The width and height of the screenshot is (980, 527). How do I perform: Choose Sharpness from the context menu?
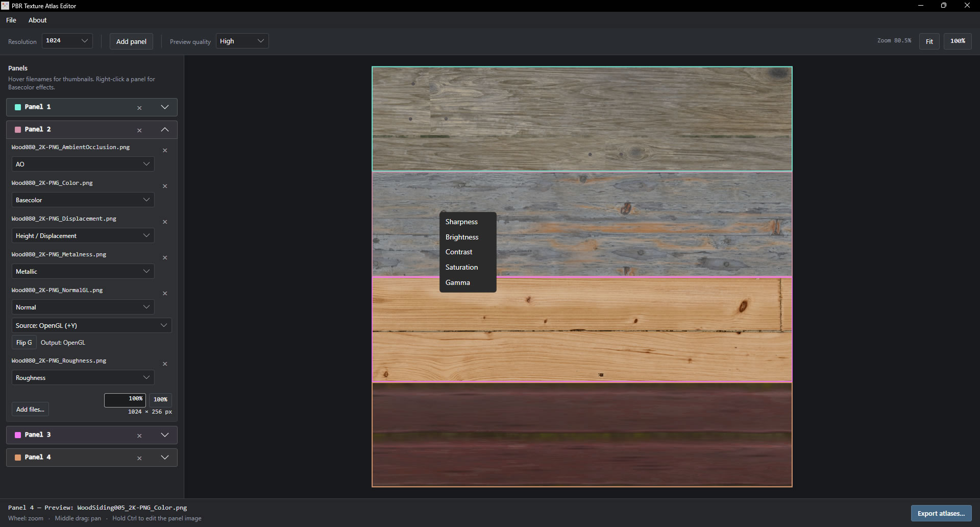468,222
